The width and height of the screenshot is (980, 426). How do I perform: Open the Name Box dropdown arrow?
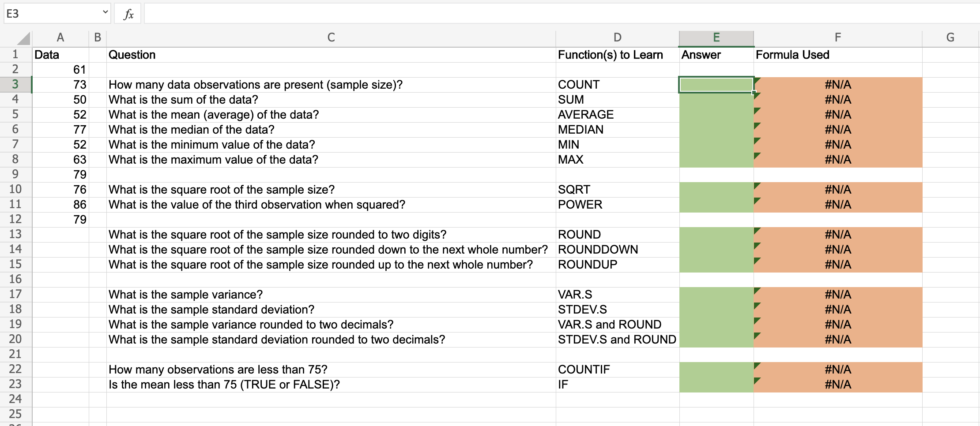click(x=105, y=12)
